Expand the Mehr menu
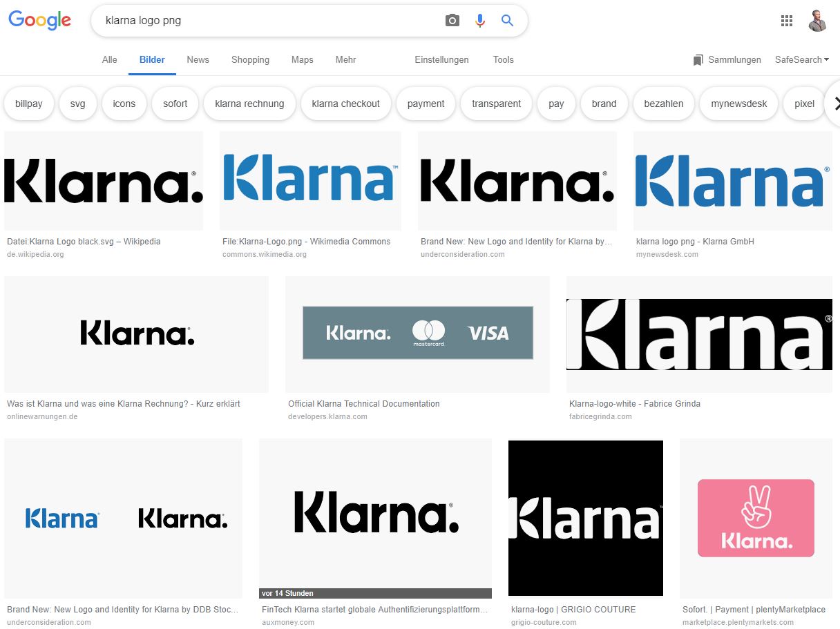Viewport: 840px width, 629px height. pyautogui.click(x=345, y=60)
